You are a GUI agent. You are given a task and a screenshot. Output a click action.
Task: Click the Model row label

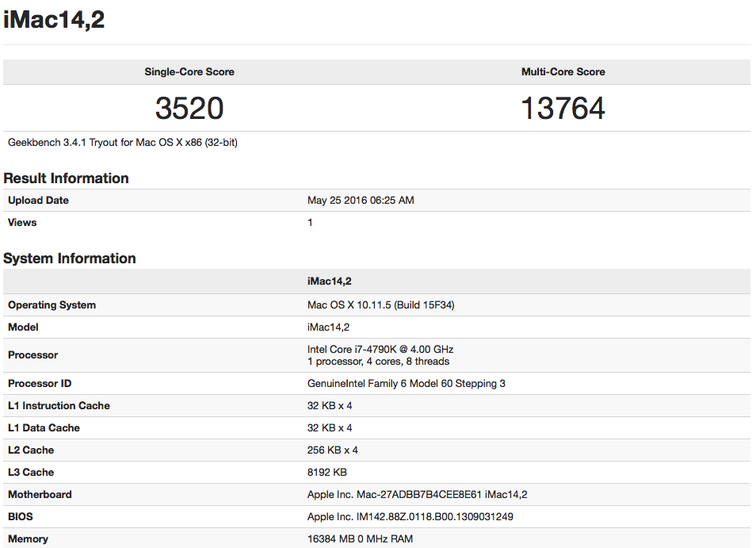point(23,327)
